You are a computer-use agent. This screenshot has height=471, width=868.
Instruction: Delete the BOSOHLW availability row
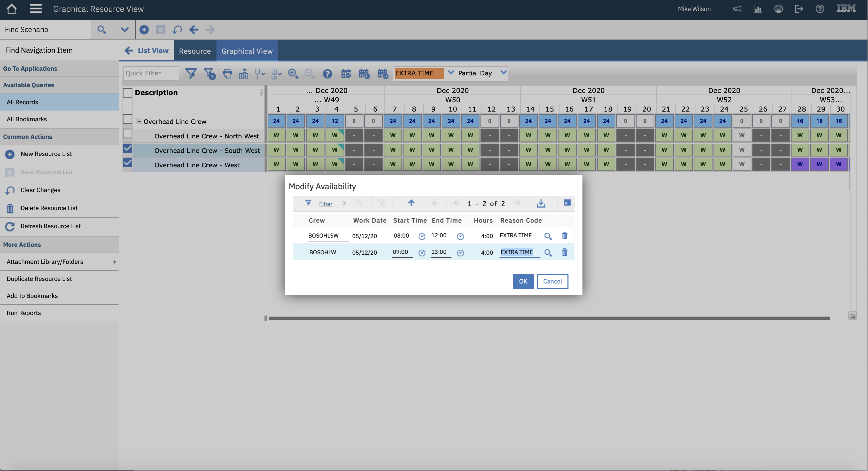[x=565, y=252]
